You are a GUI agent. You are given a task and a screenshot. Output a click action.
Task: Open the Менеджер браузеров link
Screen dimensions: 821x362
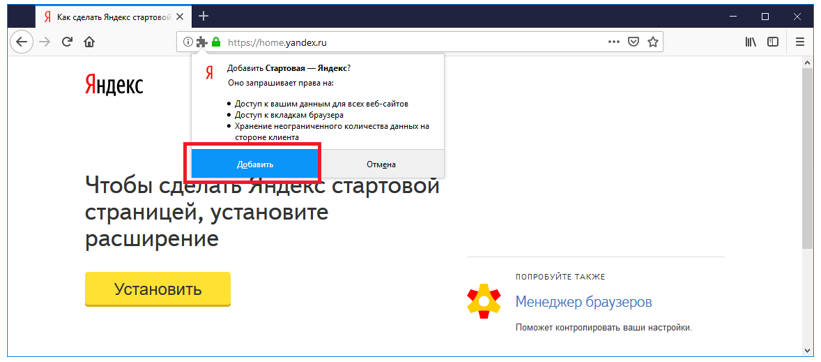tap(584, 302)
